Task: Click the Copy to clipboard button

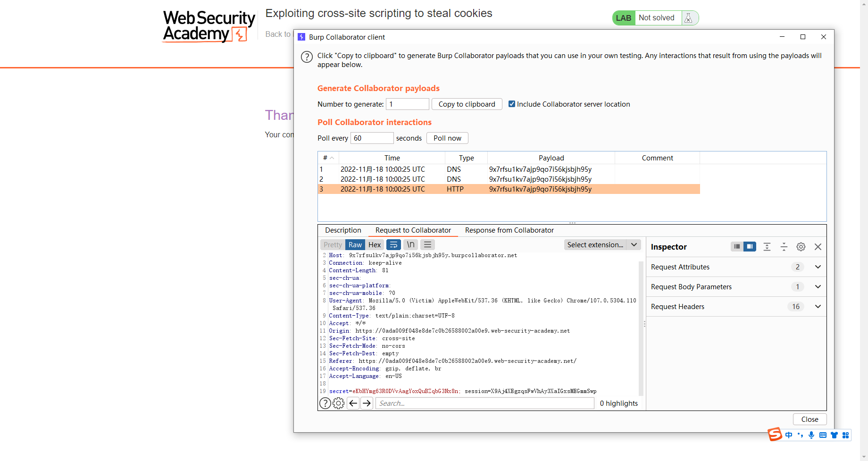Action: tap(467, 104)
